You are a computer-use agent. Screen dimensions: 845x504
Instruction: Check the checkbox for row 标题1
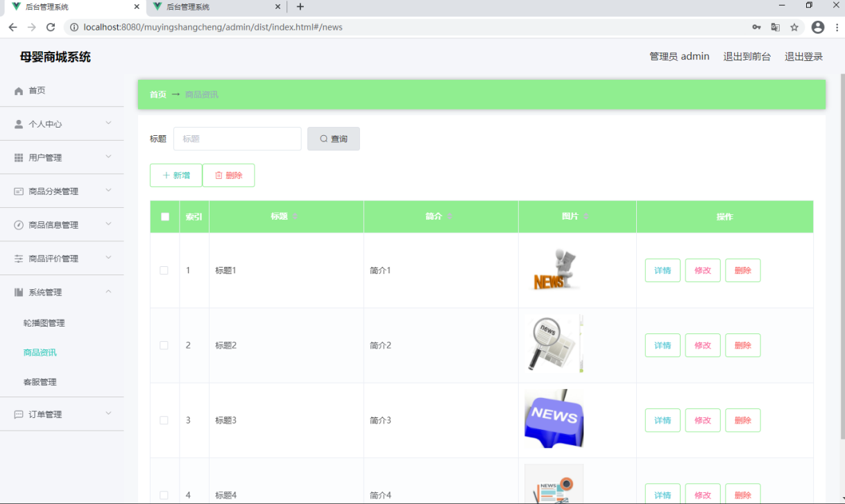[x=164, y=270]
